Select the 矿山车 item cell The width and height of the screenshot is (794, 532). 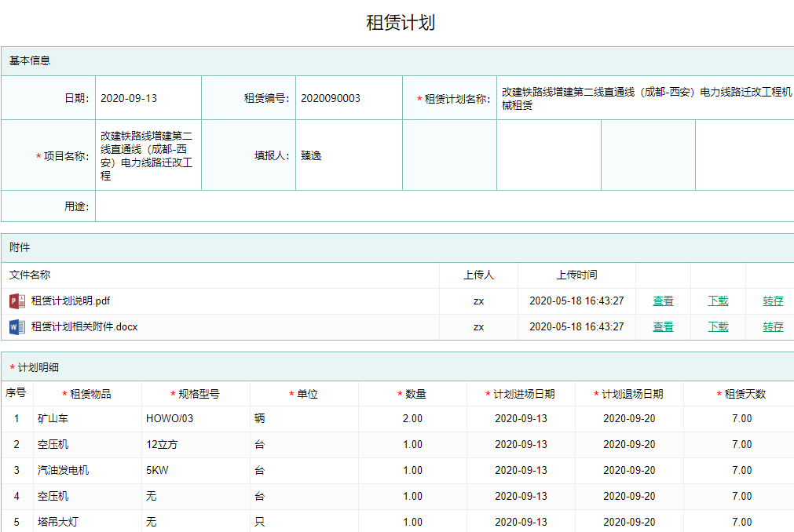coord(88,419)
